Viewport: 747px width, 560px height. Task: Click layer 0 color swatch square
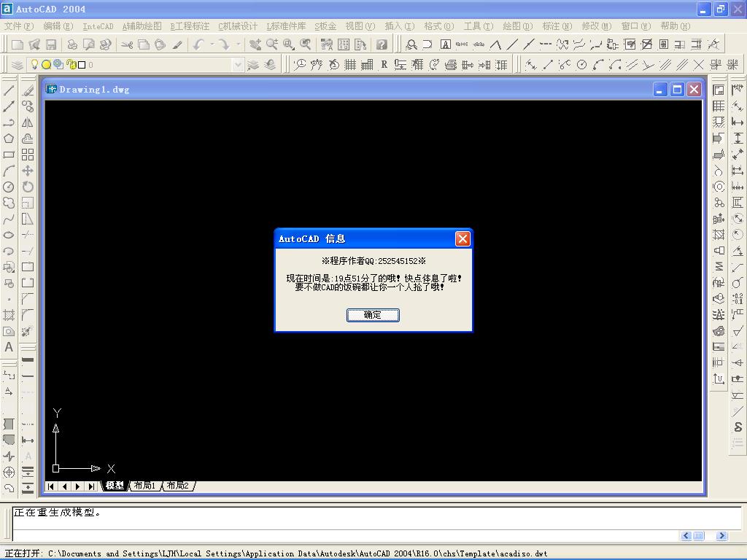82,65
